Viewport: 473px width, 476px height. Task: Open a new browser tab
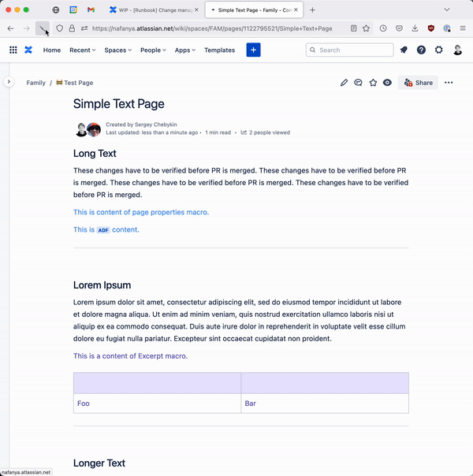(x=312, y=10)
